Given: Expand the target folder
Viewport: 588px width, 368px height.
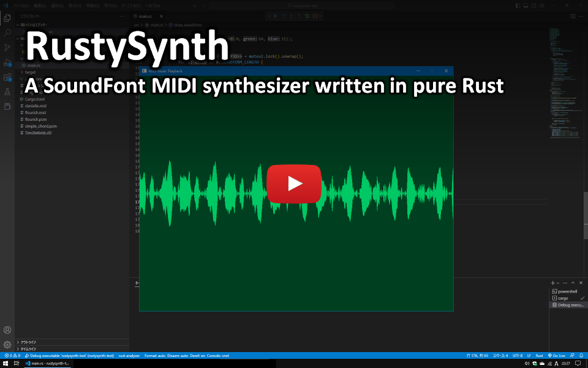Looking at the screenshot, I should click(x=31, y=72).
